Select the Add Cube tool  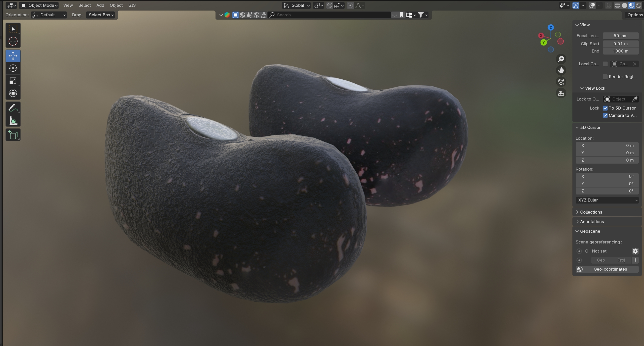13,135
